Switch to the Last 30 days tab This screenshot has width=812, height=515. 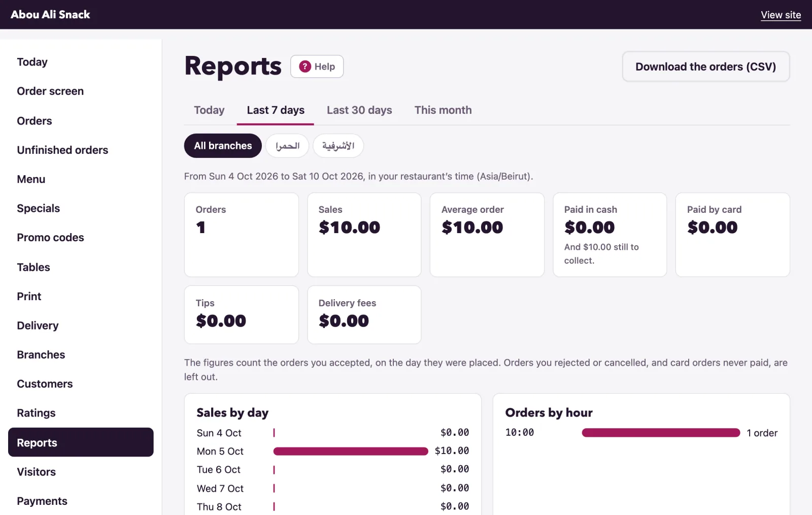(x=359, y=110)
